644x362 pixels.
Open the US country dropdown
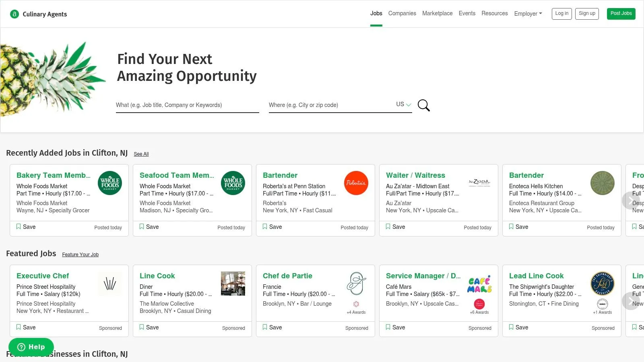(x=404, y=104)
